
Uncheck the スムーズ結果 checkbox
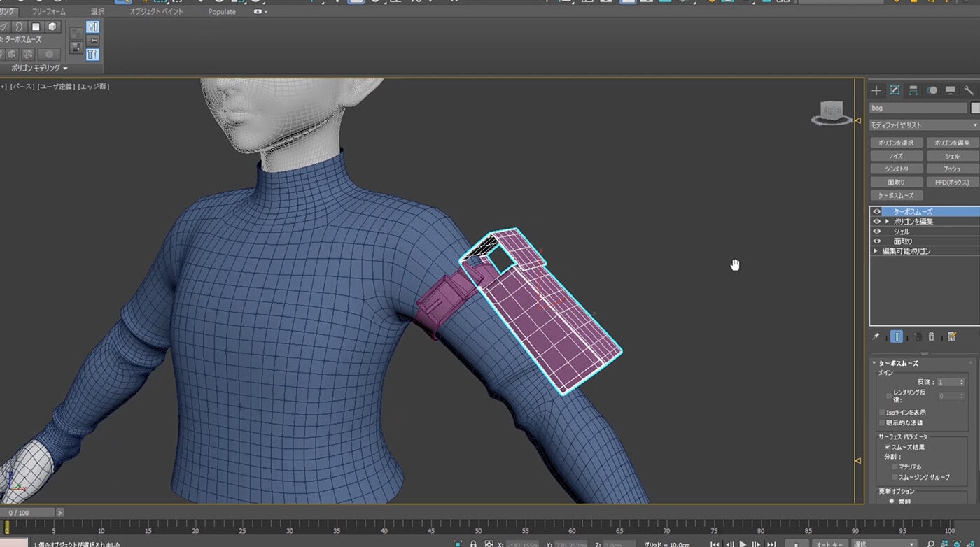(888, 447)
